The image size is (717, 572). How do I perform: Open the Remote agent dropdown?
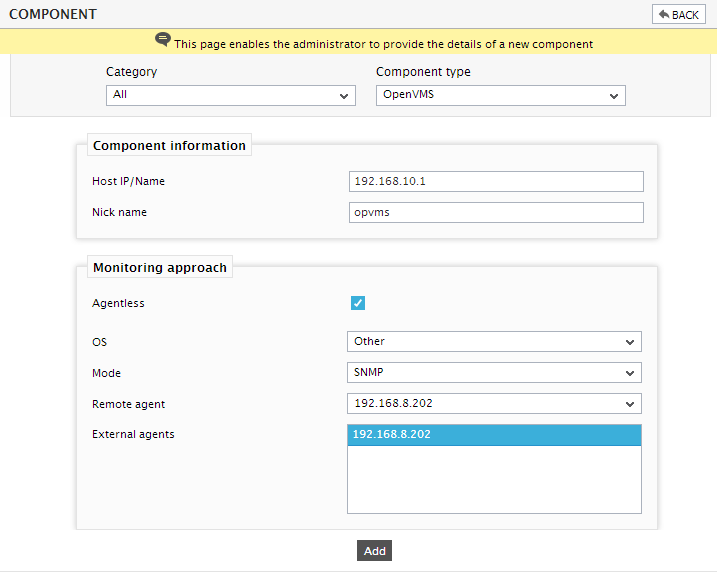494,404
